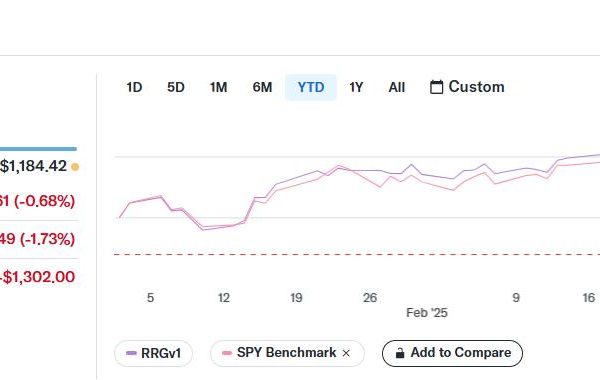The width and height of the screenshot is (600, 380).
Task: Click the -$1,302.00 value
Action: (x=38, y=277)
